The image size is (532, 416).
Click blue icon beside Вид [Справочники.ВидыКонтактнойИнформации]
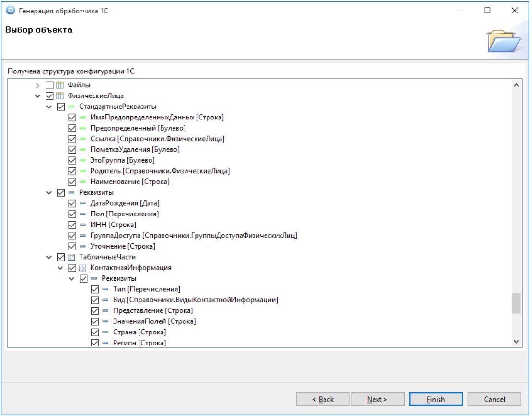(x=105, y=300)
